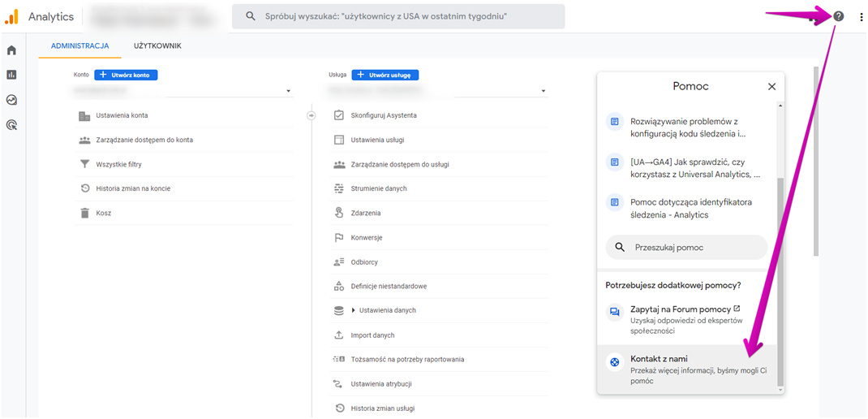The width and height of the screenshot is (868, 419).
Task: Click the Kosz trash icon
Action: (x=84, y=213)
